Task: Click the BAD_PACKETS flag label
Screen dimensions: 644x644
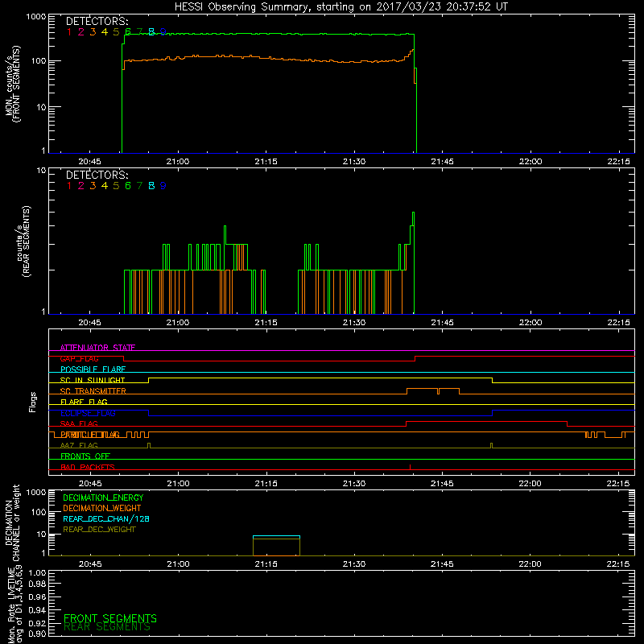Action: (x=88, y=467)
